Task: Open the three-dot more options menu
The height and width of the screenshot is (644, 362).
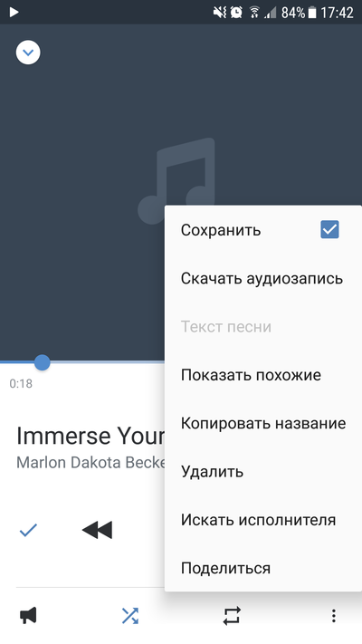Action: [x=334, y=616]
